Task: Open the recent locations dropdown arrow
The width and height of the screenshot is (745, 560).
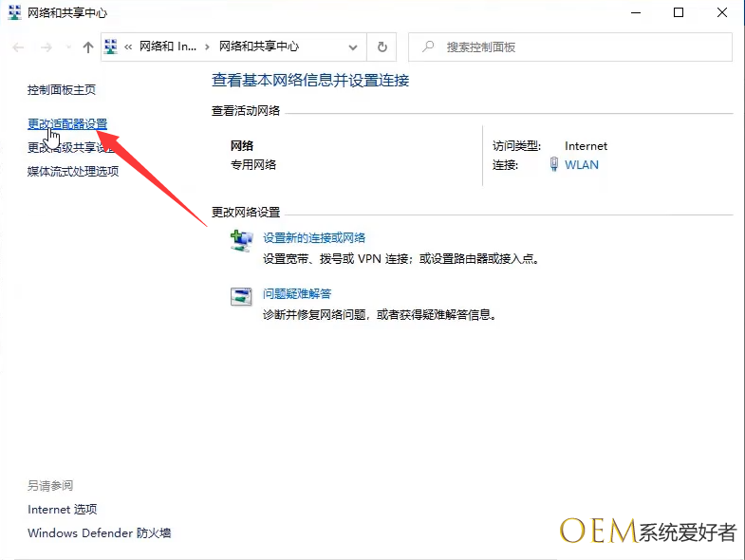Action: [66, 47]
